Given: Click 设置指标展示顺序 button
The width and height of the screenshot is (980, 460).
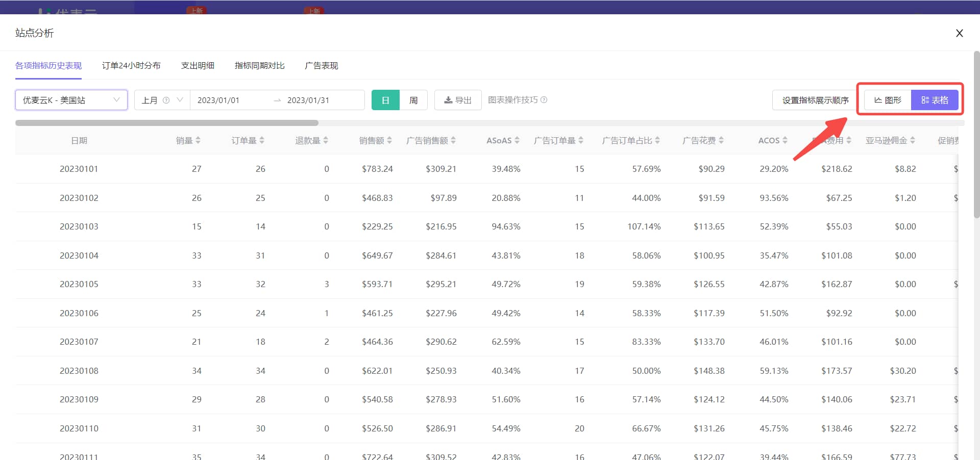Looking at the screenshot, I should 815,100.
